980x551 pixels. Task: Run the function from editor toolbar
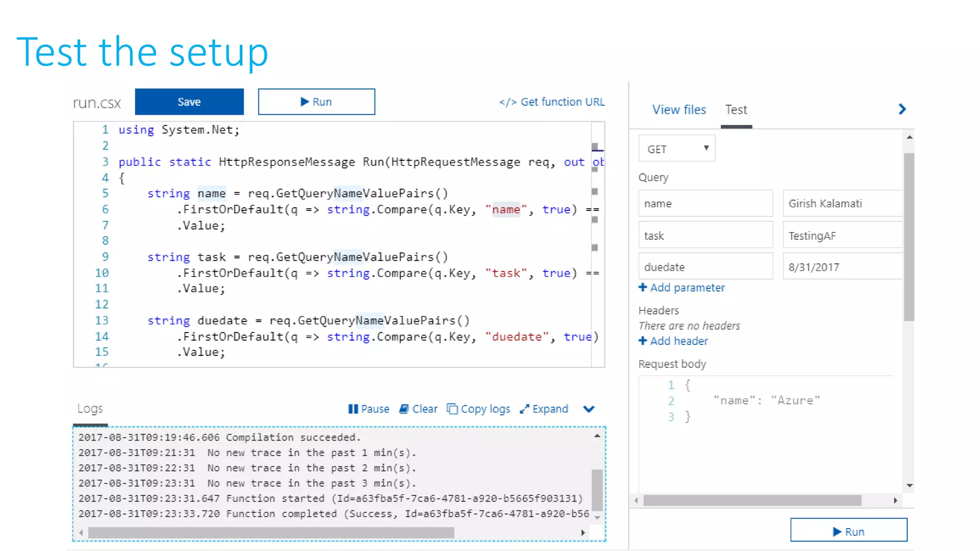(316, 102)
